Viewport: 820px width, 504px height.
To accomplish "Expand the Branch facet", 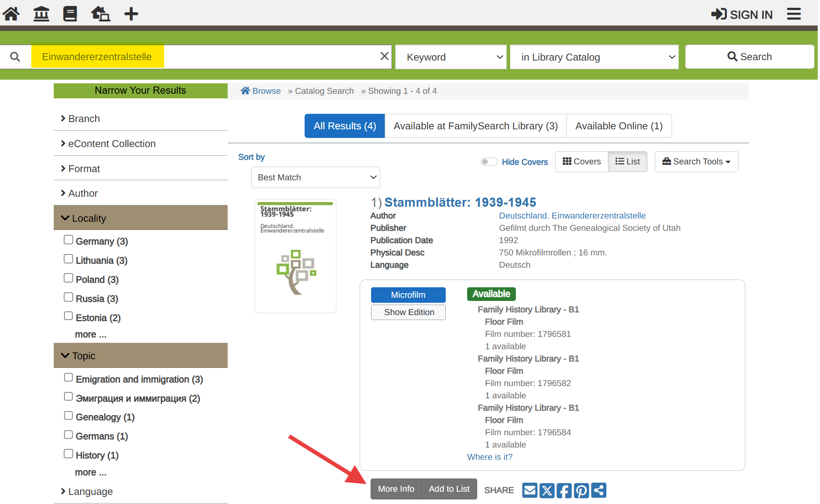I will point(141,118).
